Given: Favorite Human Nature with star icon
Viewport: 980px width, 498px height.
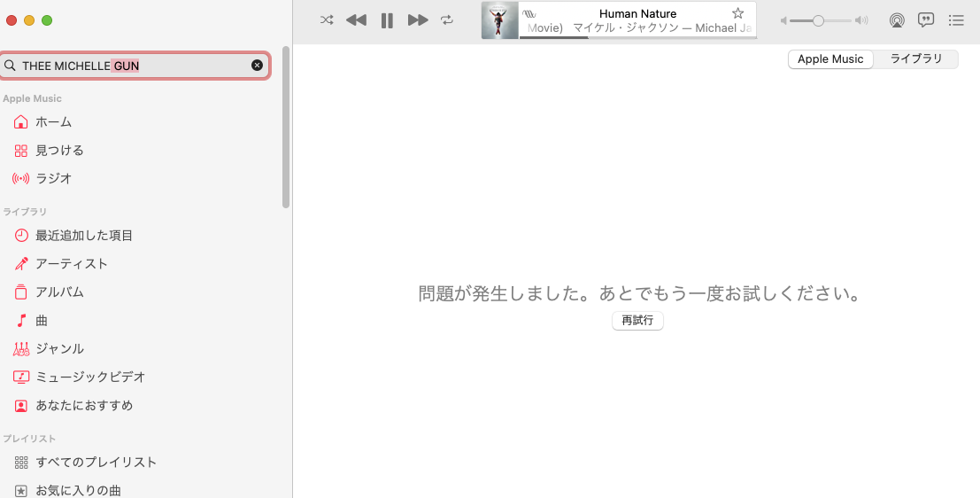Looking at the screenshot, I should (737, 13).
